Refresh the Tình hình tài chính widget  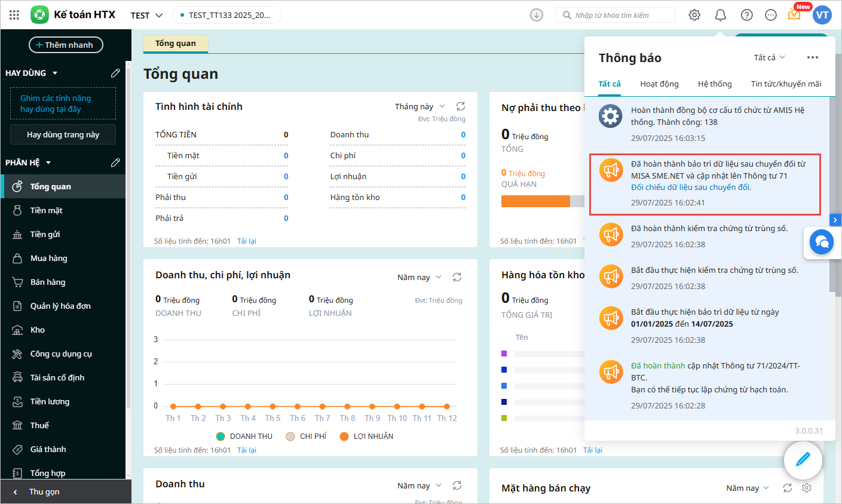460,106
